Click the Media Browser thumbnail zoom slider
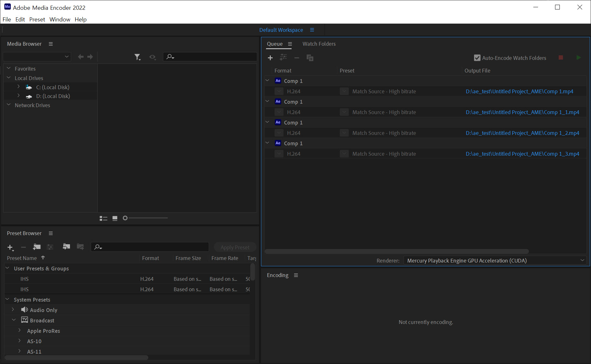The width and height of the screenshot is (591, 364). pos(145,218)
